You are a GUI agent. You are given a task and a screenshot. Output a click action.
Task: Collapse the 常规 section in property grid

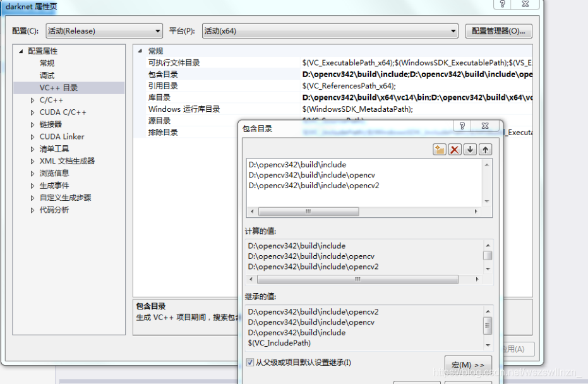pyautogui.click(x=140, y=51)
